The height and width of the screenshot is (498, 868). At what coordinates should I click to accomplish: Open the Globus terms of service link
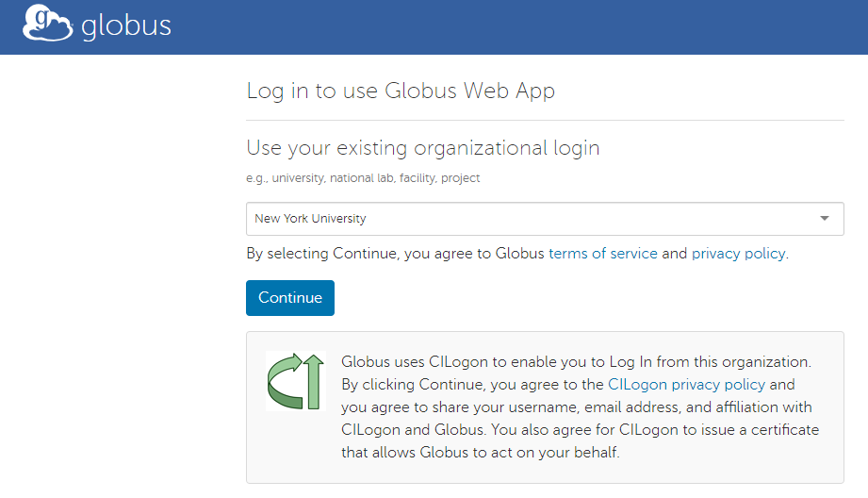[x=603, y=254]
